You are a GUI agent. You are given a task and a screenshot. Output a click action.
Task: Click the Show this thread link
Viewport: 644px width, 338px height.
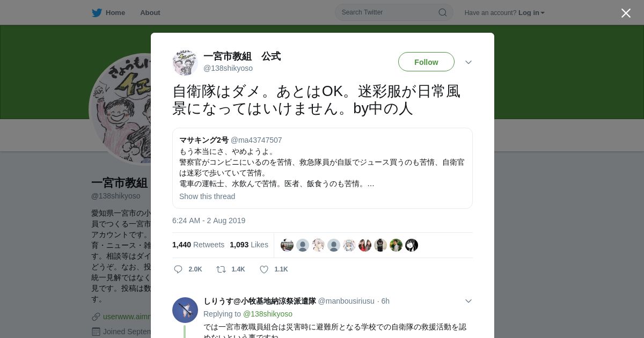[207, 196]
